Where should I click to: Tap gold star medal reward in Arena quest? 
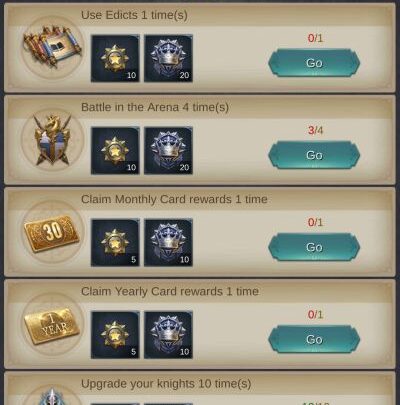[115, 151]
